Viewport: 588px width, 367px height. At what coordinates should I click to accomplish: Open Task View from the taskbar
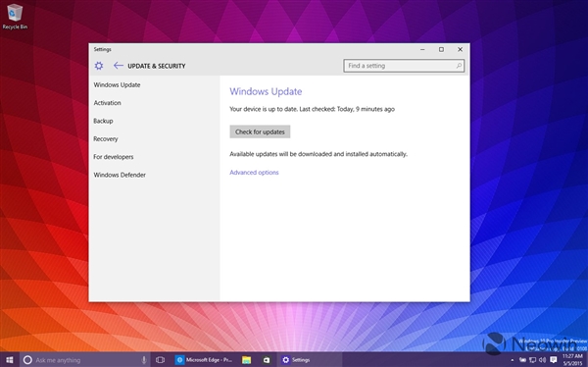(x=160, y=360)
